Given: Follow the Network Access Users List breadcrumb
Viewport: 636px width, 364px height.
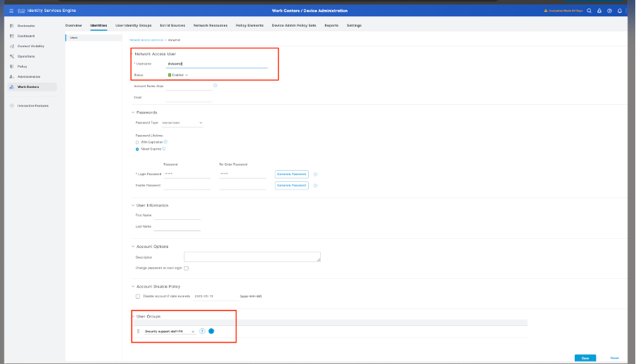Looking at the screenshot, I should [146, 40].
